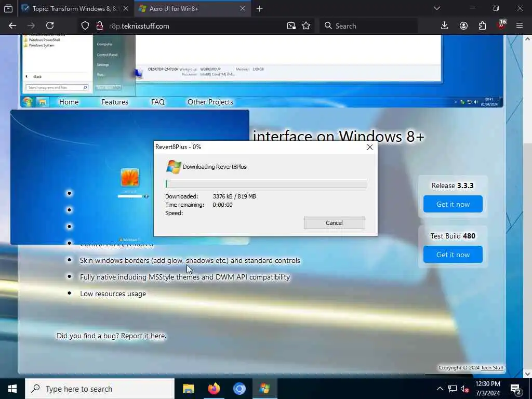Click the browser Search field
Screen dimensions: 532x399
[x=368, y=26]
